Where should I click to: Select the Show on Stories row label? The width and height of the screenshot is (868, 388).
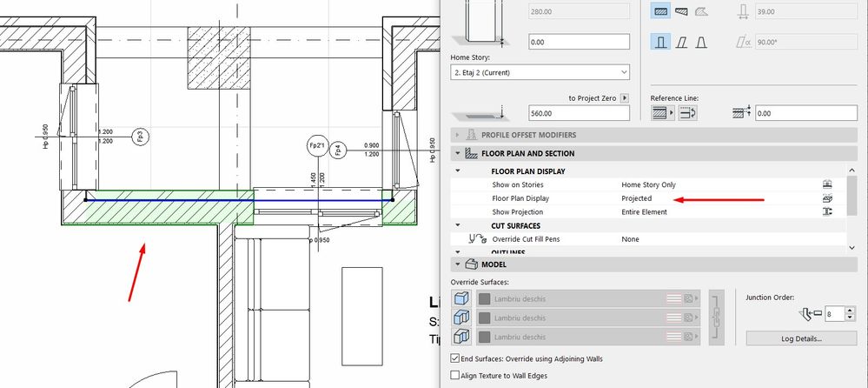click(x=518, y=184)
